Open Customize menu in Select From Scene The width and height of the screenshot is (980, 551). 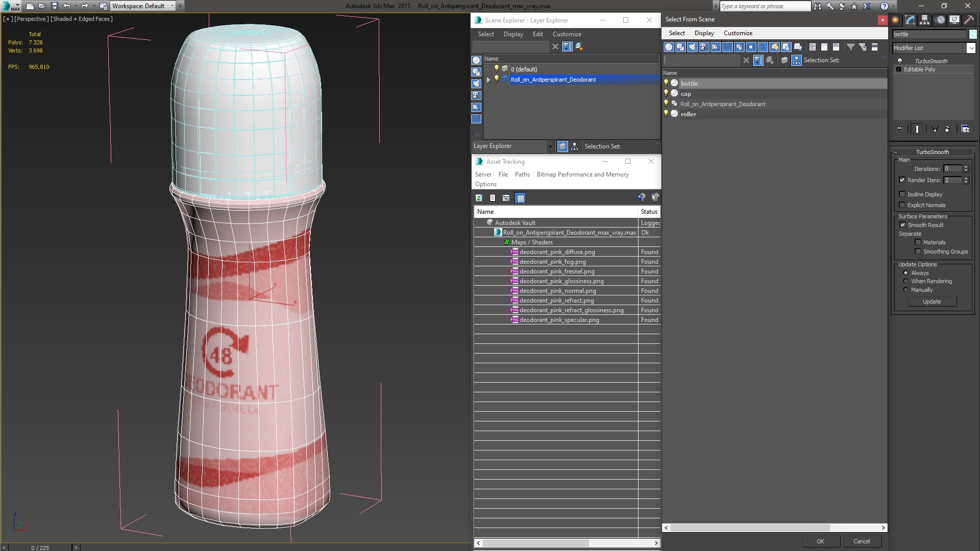pos(738,33)
